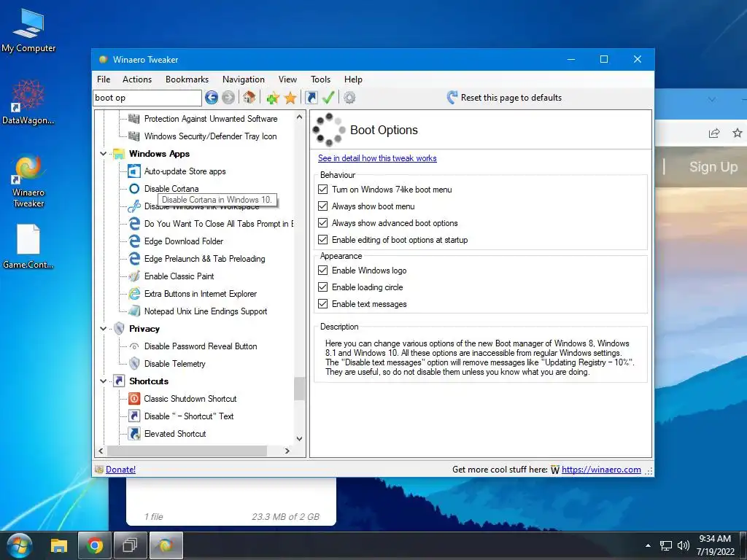Image resolution: width=747 pixels, height=560 pixels.
Task: Collapse the Privacy tree group
Action: (x=103, y=329)
